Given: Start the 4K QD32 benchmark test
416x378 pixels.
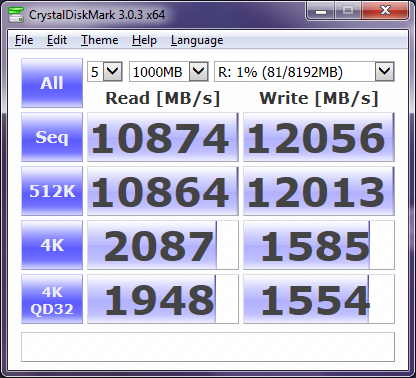Looking at the screenshot, I should [52, 299].
